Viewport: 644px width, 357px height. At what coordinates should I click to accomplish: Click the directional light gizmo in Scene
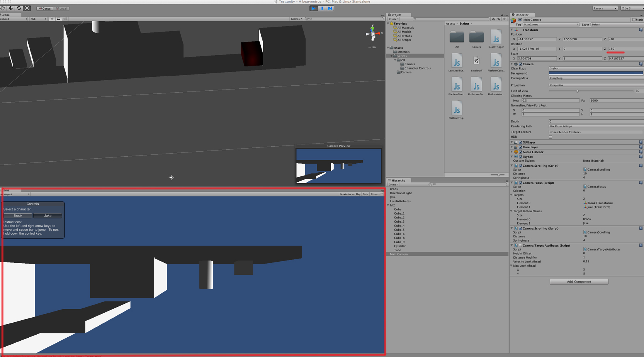pyautogui.click(x=171, y=178)
